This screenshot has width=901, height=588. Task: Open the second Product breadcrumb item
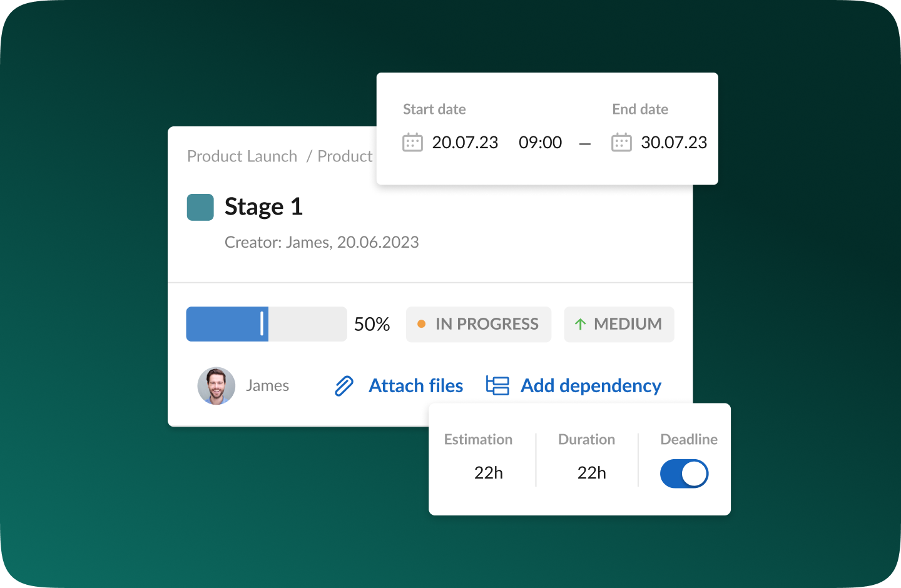tap(345, 156)
